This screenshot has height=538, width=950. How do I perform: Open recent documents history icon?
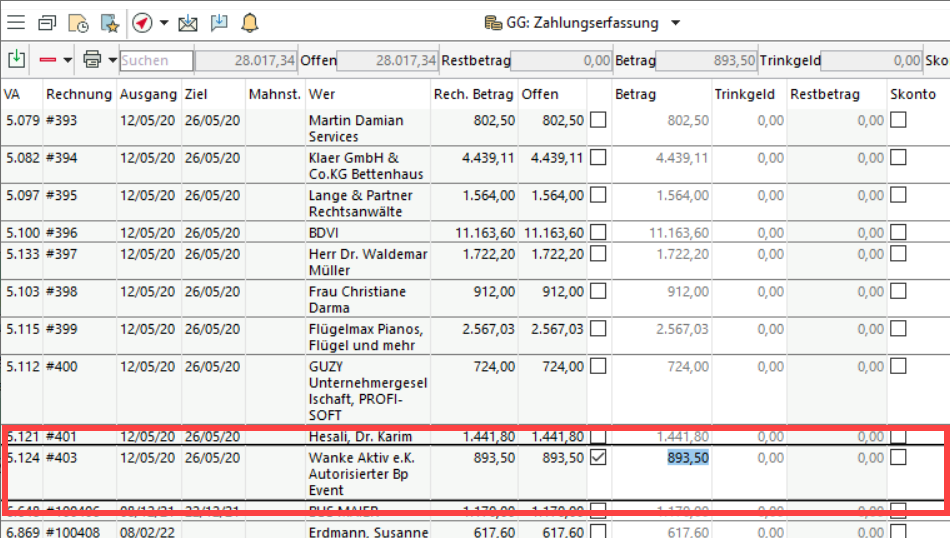(77, 22)
